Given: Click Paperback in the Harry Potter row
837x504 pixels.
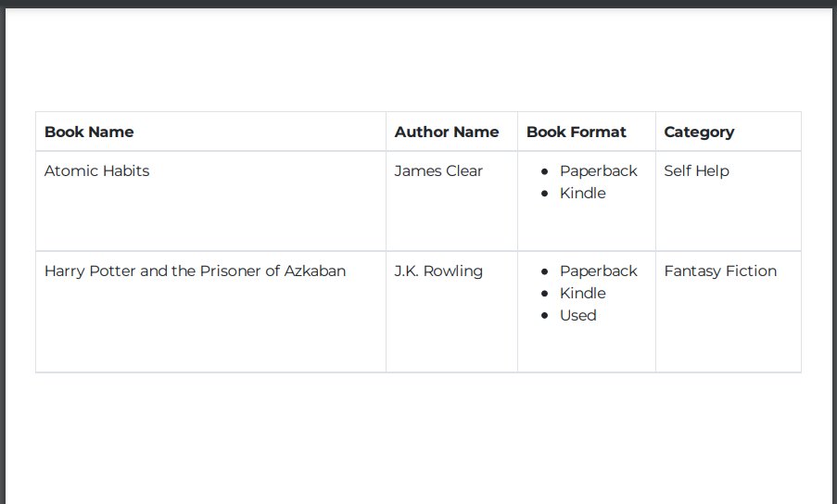Looking at the screenshot, I should pyautogui.click(x=598, y=271).
